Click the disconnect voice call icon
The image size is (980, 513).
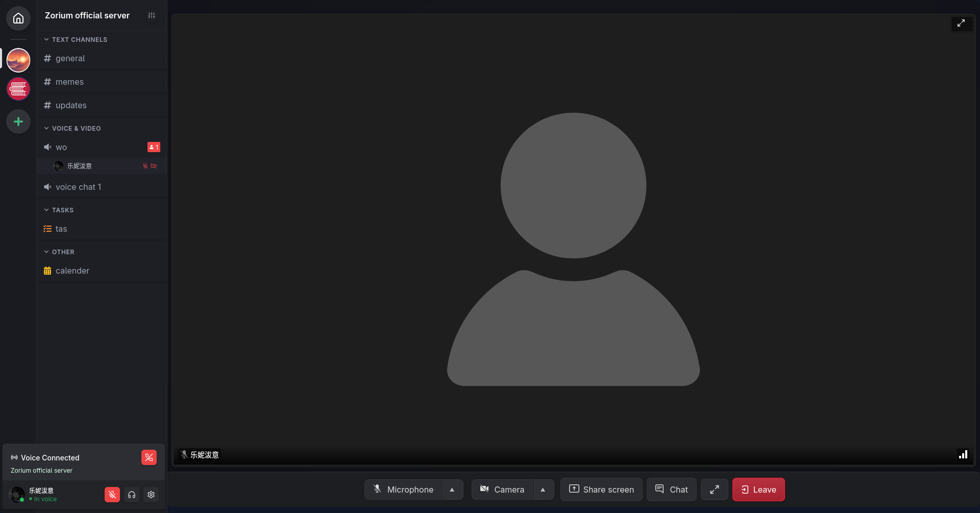pyautogui.click(x=149, y=457)
